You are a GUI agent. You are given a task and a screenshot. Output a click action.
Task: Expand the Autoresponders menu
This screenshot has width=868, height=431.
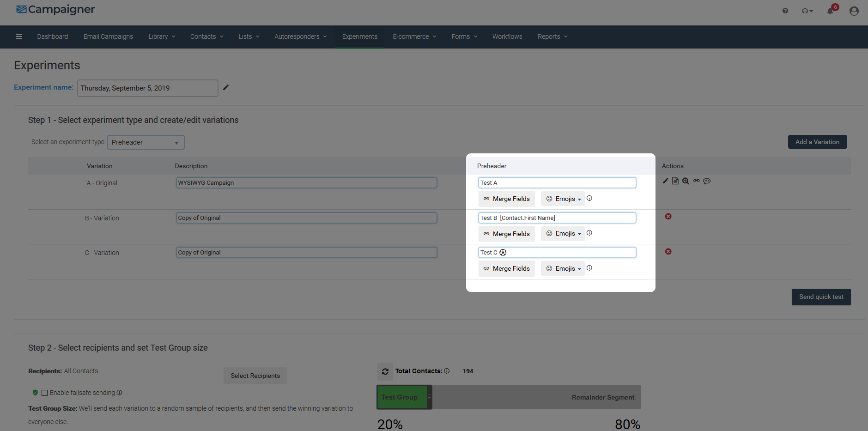[300, 36]
